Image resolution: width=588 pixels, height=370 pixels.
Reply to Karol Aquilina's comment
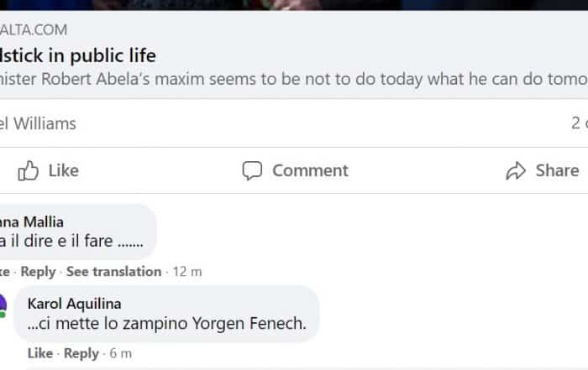point(81,353)
